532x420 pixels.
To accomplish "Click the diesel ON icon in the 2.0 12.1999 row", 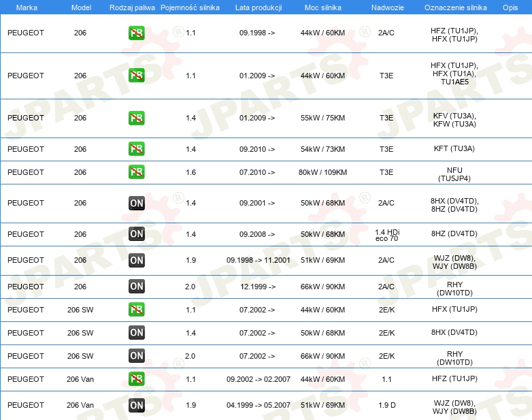I will (x=137, y=287).
